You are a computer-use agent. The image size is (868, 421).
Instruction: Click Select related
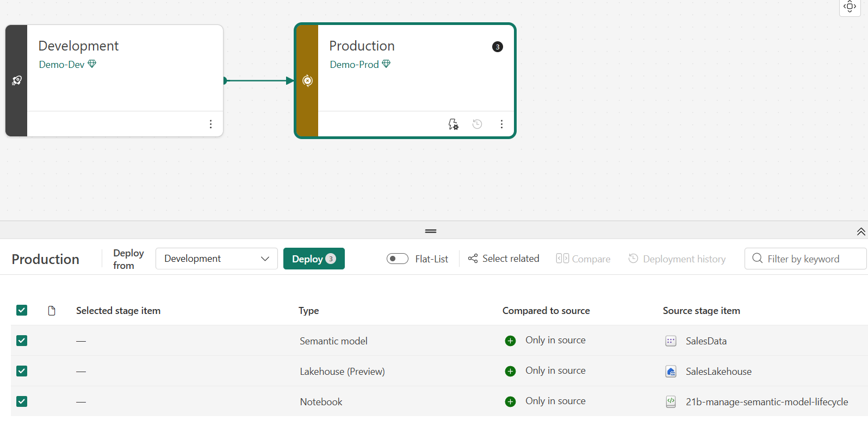point(504,259)
